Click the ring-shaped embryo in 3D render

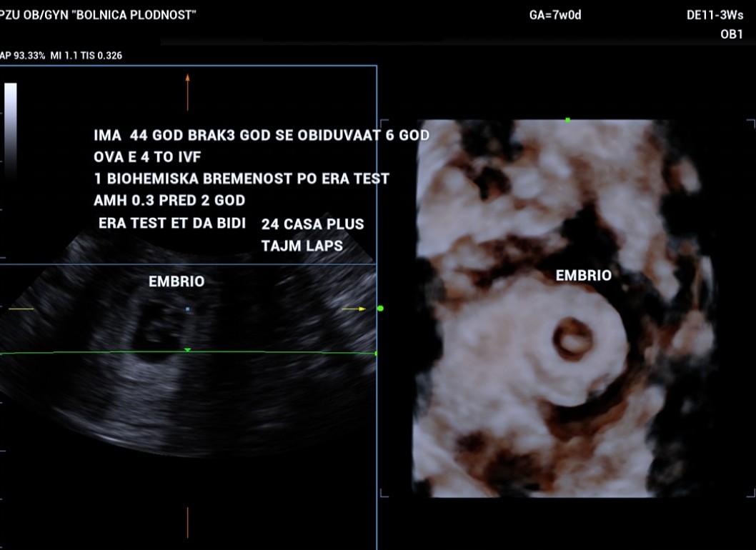(573, 339)
